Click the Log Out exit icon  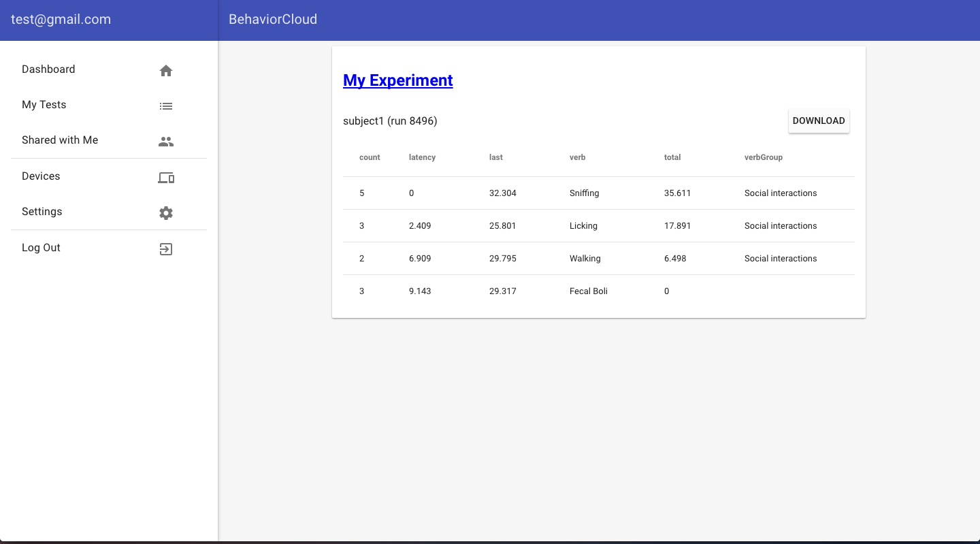(x=166, y=249)
